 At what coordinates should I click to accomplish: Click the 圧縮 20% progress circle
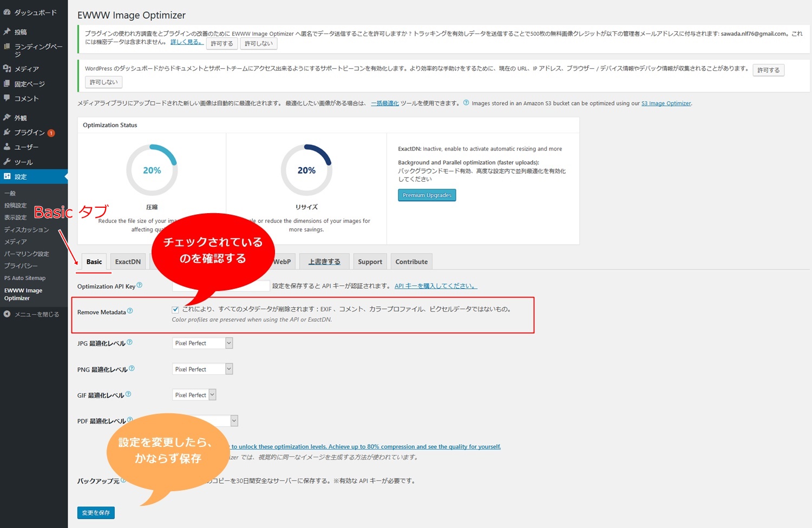point(152,170)
